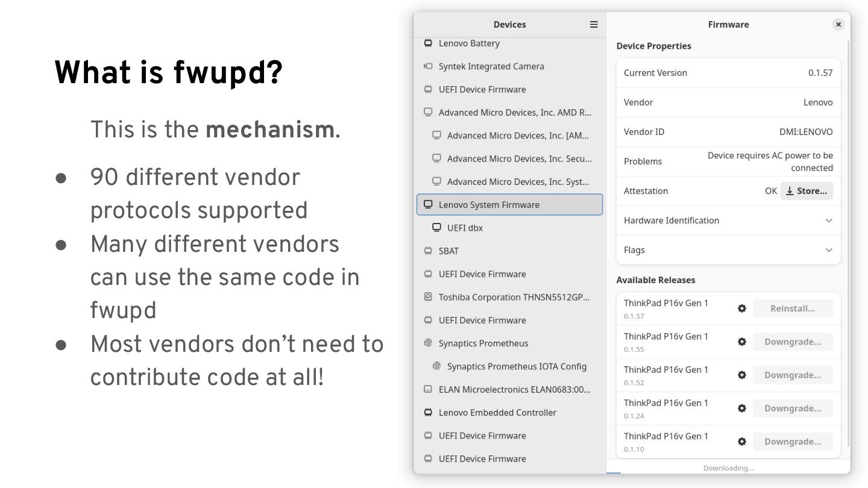Click Synaptics Prometheus fingerprint icon
Screen dimensions: 868x488
coord(428,343)
